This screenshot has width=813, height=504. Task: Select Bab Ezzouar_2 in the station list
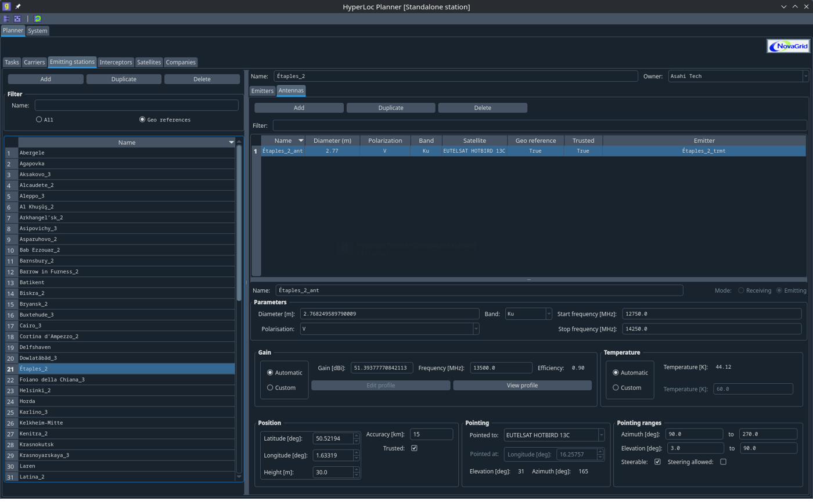click(127, 250)
